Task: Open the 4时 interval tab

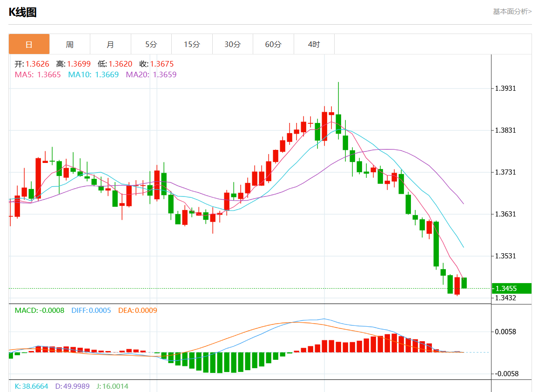Action: tap(314, 44)
